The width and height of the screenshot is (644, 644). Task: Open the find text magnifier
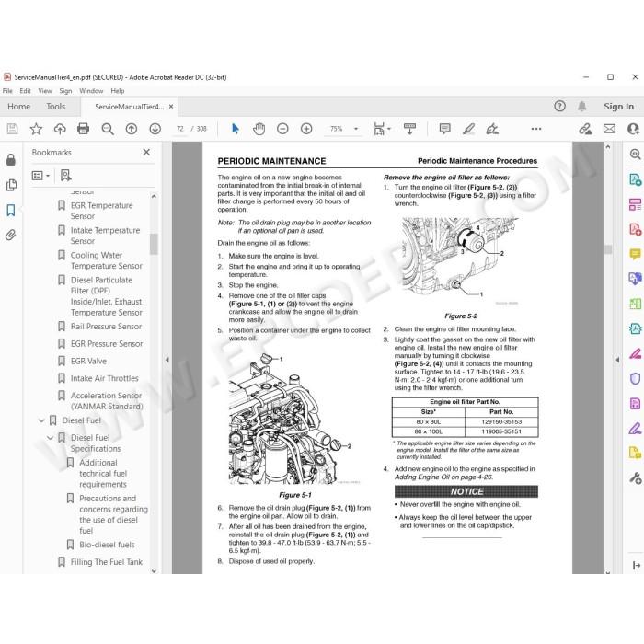click(x=108, y=129)
